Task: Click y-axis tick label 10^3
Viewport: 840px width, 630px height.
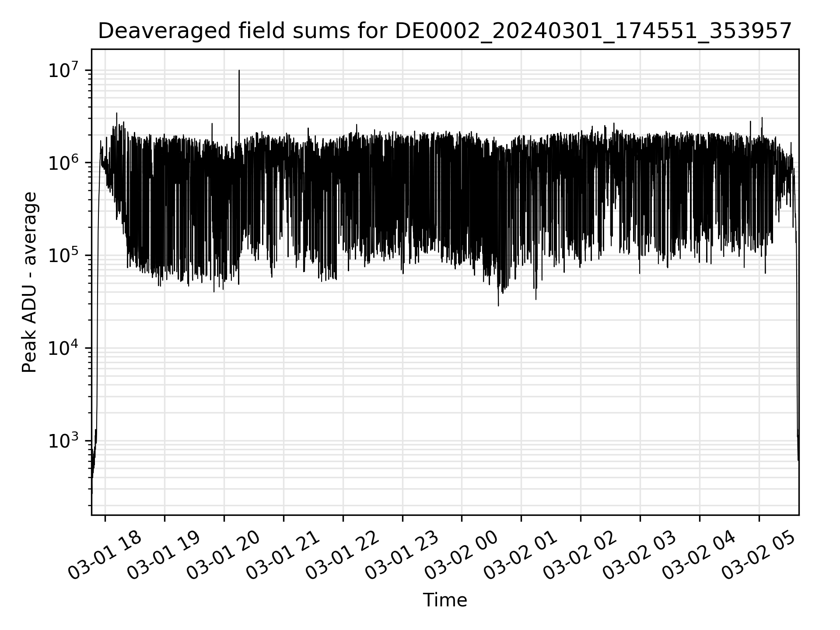Action: tap(64, 441)
